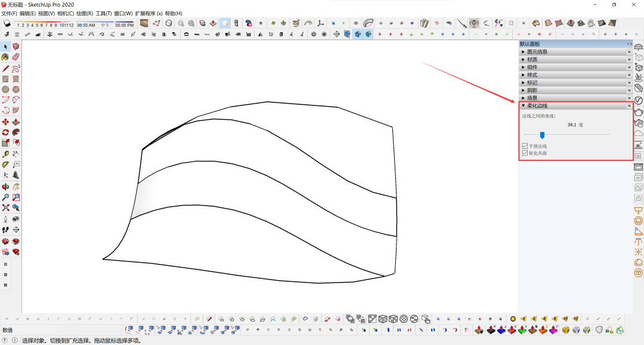
Task: Select the Orbit camera tool
Action: 5,186
